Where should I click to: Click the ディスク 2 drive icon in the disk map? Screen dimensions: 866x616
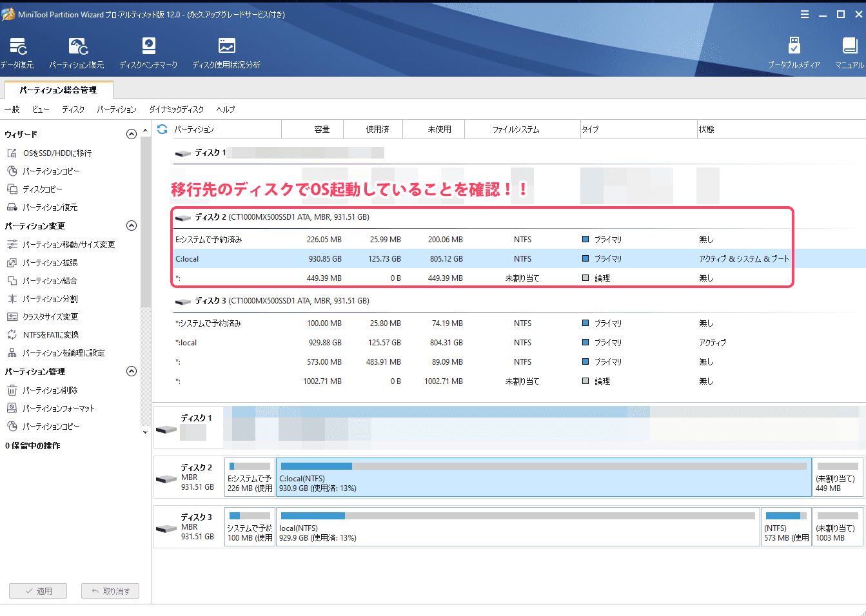[x=166, y=479]
